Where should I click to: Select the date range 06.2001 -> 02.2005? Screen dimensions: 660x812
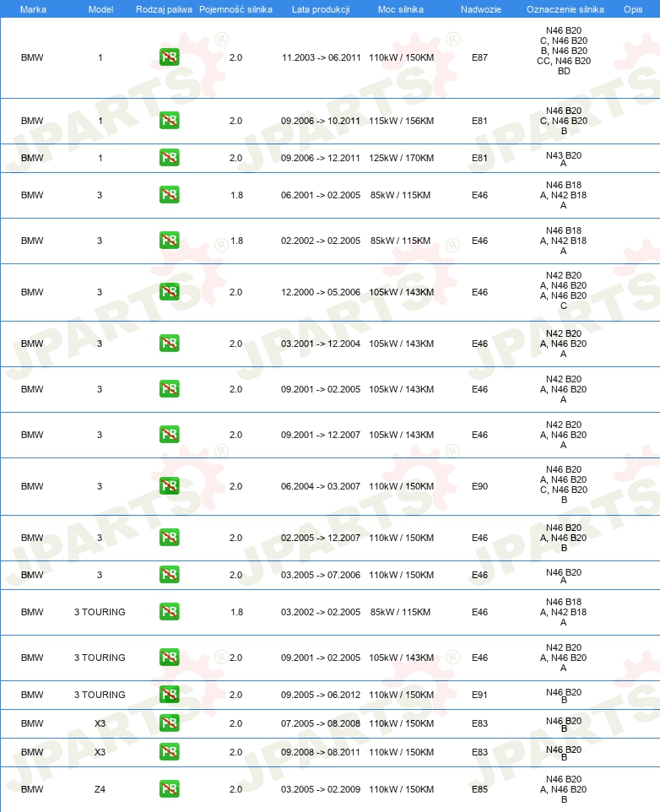click(x=321, y=195)
